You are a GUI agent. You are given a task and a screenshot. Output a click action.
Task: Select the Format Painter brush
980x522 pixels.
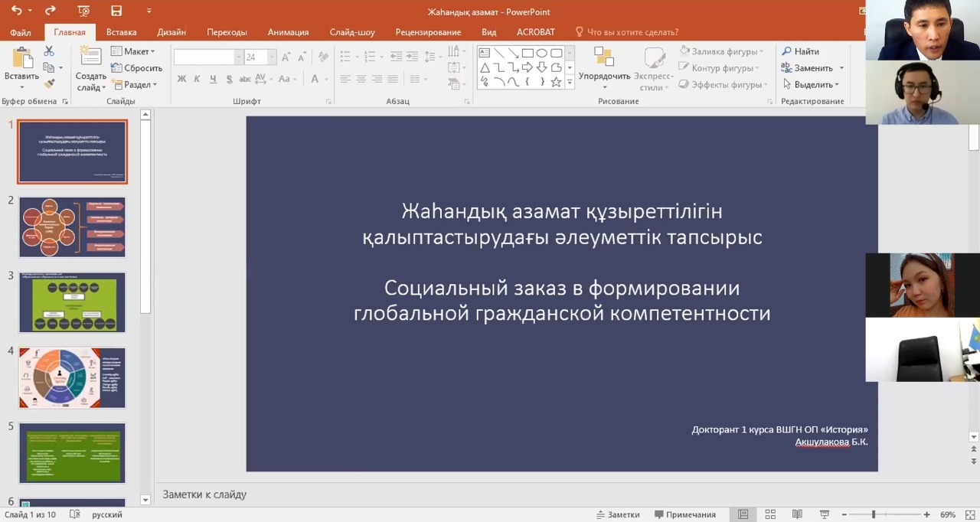[49, 83]
